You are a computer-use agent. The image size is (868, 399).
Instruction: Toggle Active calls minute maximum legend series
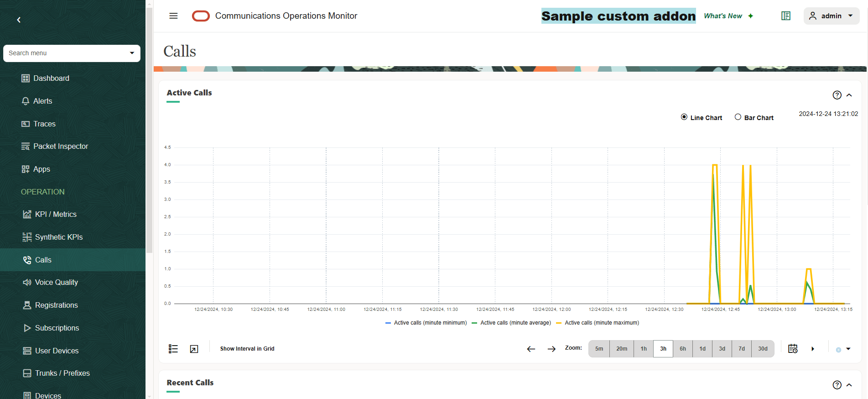click(x=598, y=323)
